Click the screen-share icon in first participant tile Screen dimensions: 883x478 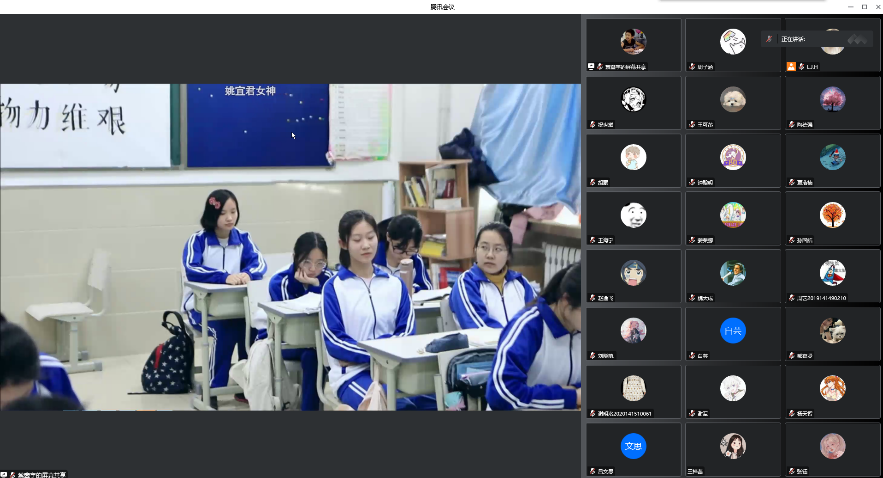591,66
